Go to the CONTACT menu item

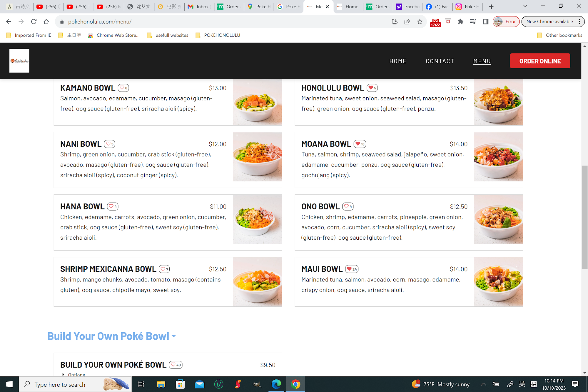point(440,61)
